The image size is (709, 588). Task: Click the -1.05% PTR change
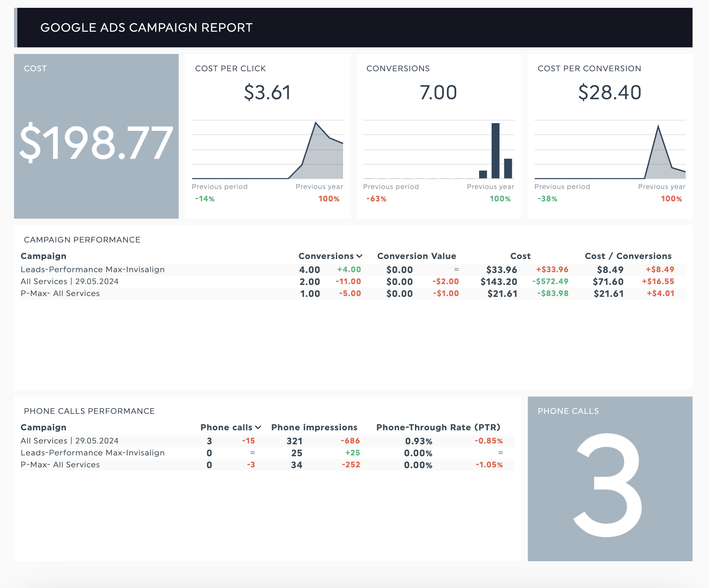coord(489,465)
